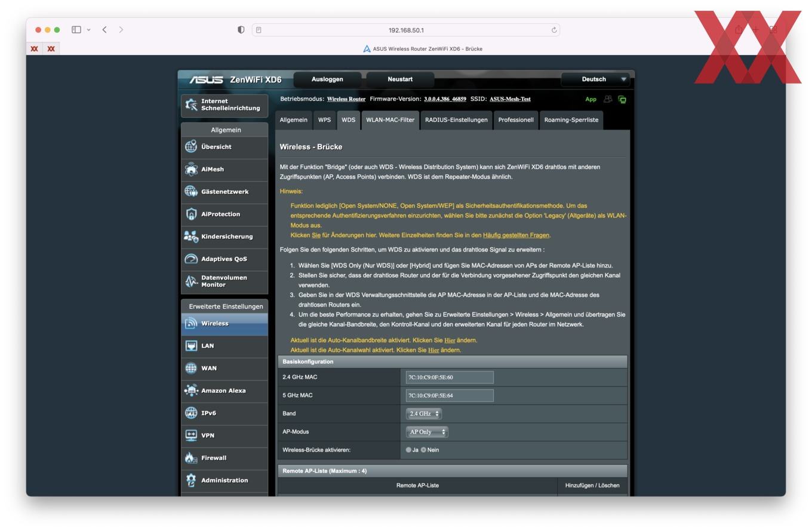Viewport: 812px width, 531px height.
Task: Toggle the Safari sidebar icon
Action: click(76, 29)
